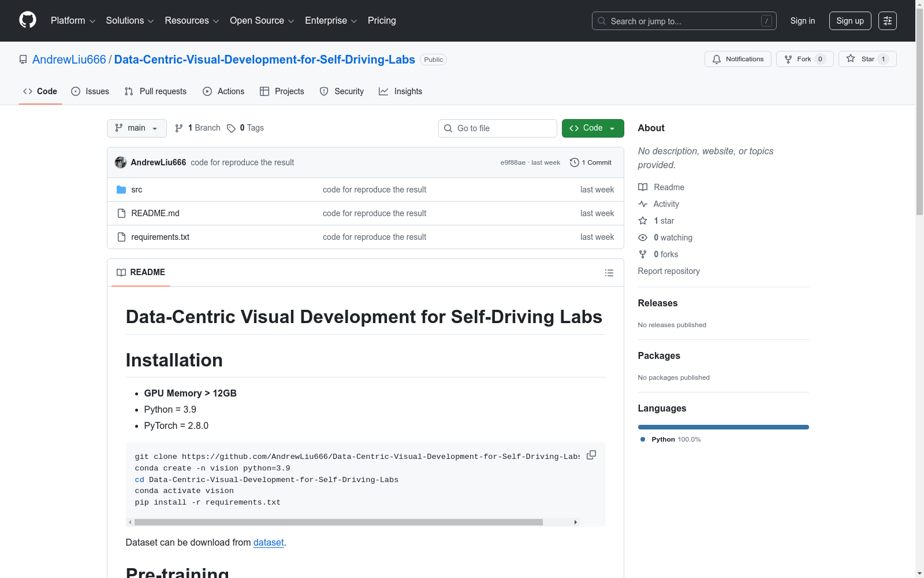Open the main branch selector dropdown
The width and height of the screenshot is (924, 578).
pos(137,128)
